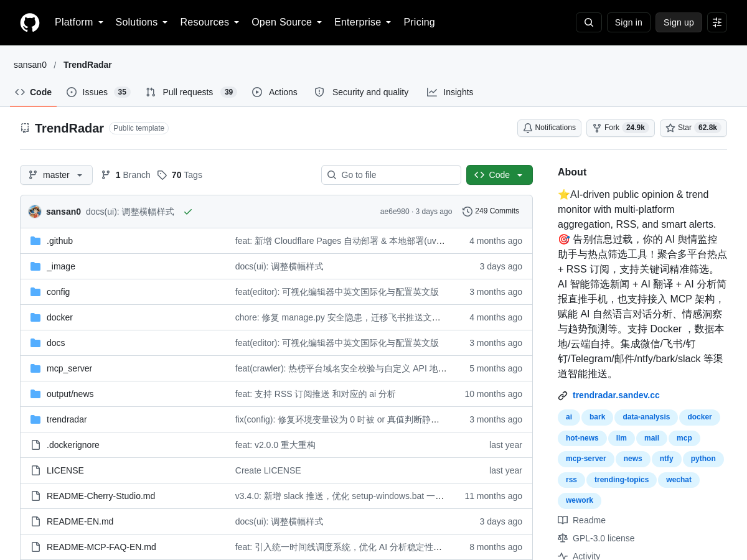Select the python topic tag
Screen dimensions: 747x560
(x=703, y=459)
